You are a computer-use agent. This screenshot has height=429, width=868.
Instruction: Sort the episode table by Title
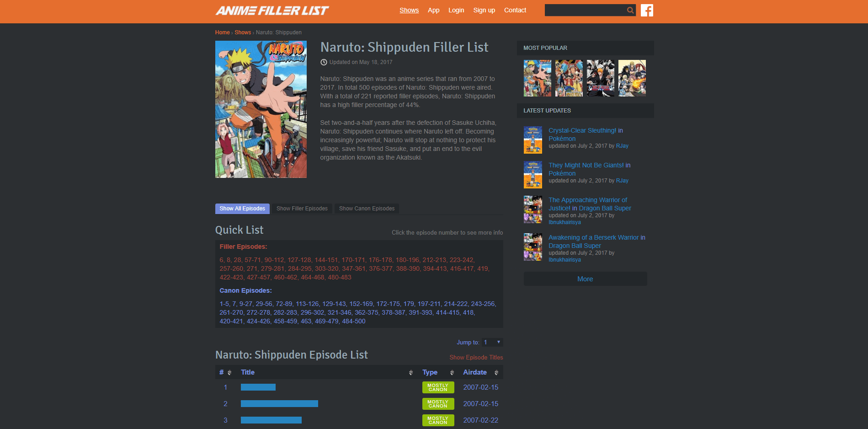327,372
